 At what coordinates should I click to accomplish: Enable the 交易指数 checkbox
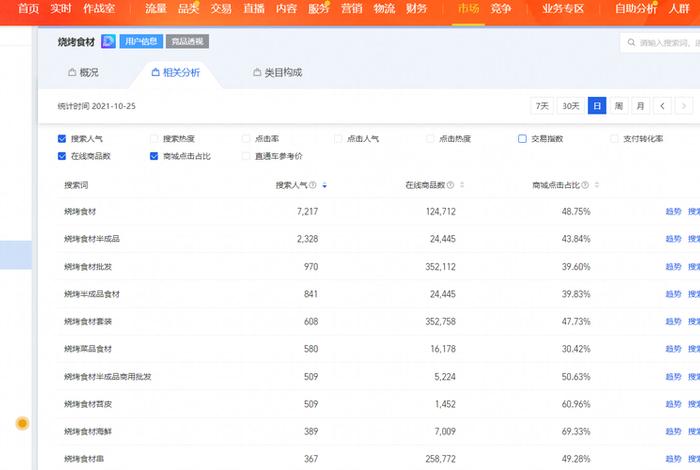point(522,139)
